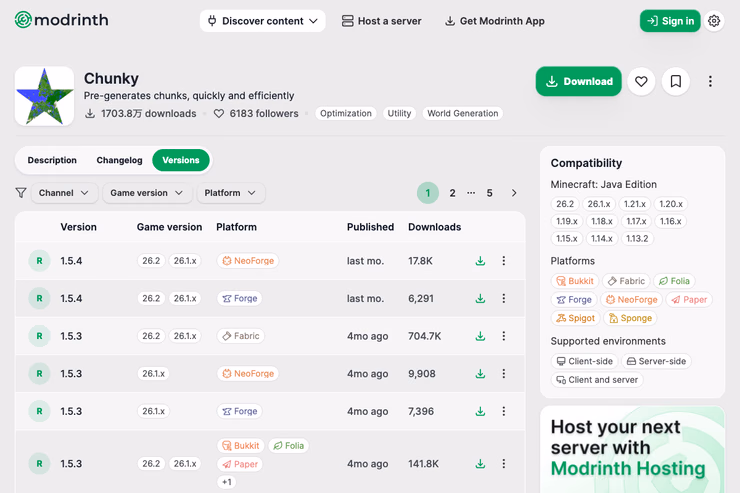The height and width of the screenshot is (493, 740).
Task: Open more options for the 17.8K row
Action: tap(504, 261)
